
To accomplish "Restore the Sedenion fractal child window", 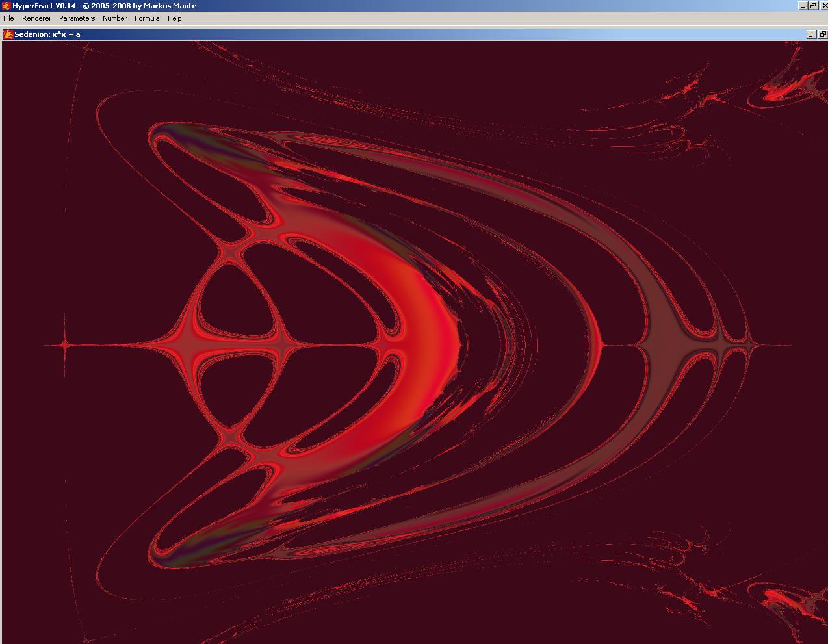I will click(822, 34).
